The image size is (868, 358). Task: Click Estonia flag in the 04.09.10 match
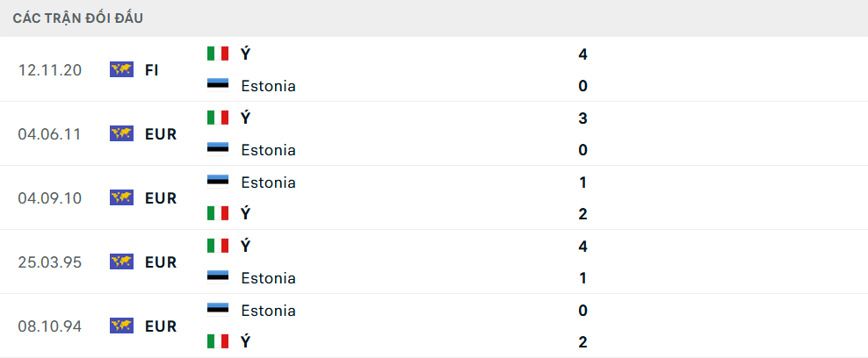[218, 182]
